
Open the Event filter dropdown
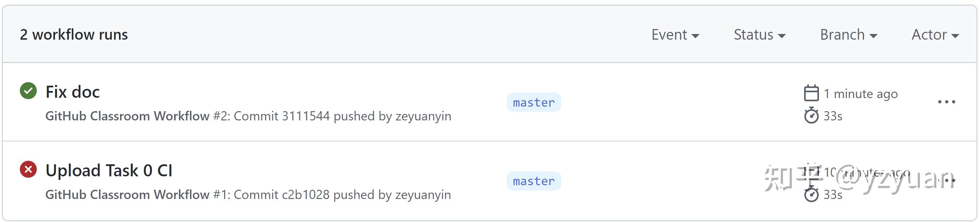(x=675, y=35)
